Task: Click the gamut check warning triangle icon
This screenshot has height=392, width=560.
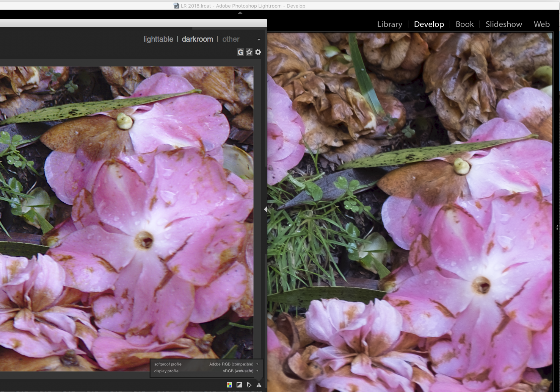Action: (x=259, y=385)
